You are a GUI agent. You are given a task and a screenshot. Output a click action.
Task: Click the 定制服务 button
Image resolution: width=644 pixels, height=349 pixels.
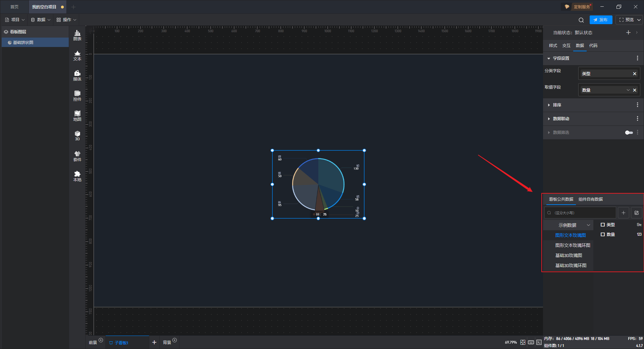pos(578,7)
